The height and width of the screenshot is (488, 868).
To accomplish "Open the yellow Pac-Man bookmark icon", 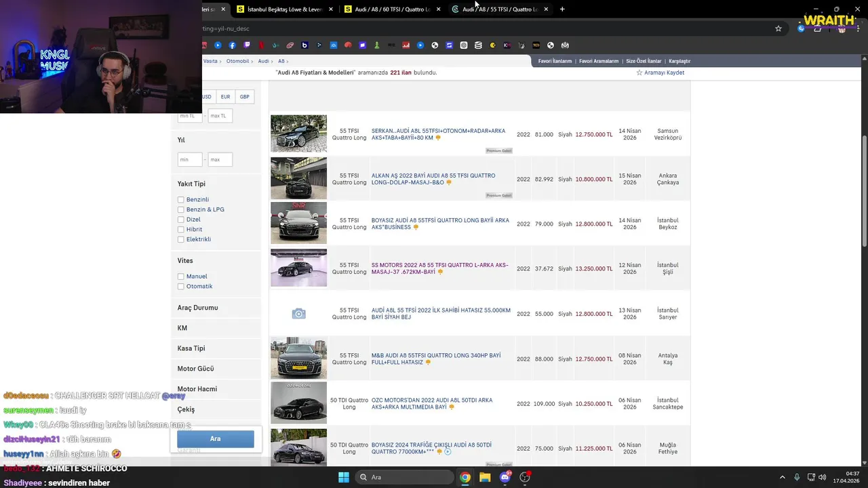I will pyautogui.click(x=493, y=45).
